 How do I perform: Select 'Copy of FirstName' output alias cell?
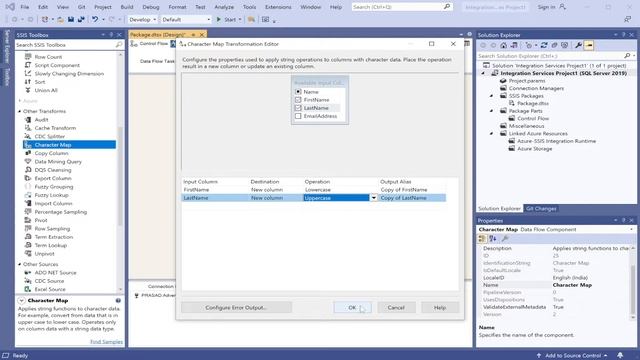pyautogui.click(x=412, y=190)
